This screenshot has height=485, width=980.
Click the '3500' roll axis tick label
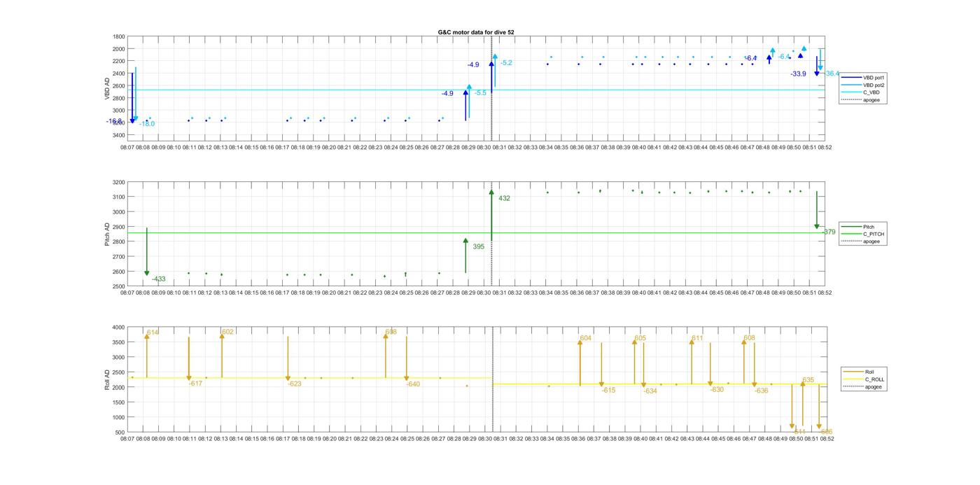point(119,342)
